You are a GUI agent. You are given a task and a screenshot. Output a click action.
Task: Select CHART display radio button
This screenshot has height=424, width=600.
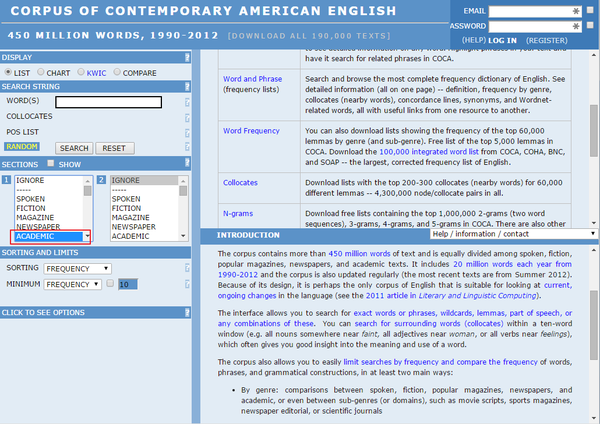click(x=41, y=72)
